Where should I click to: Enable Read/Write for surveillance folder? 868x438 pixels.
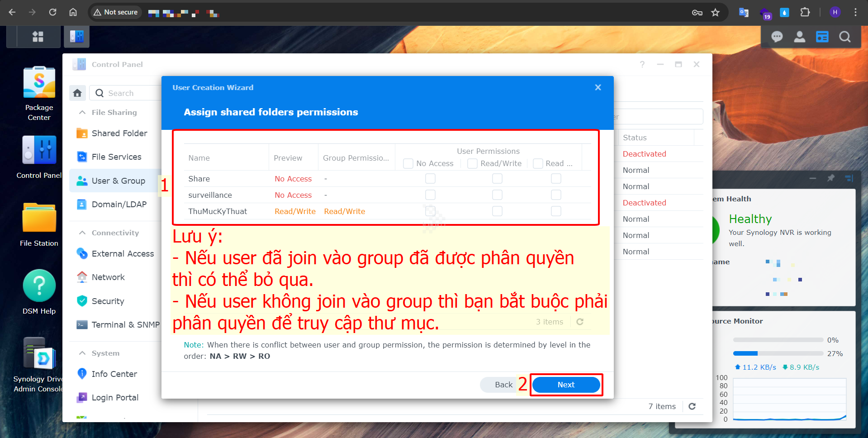pyautogui.click(x=497, y=195)
